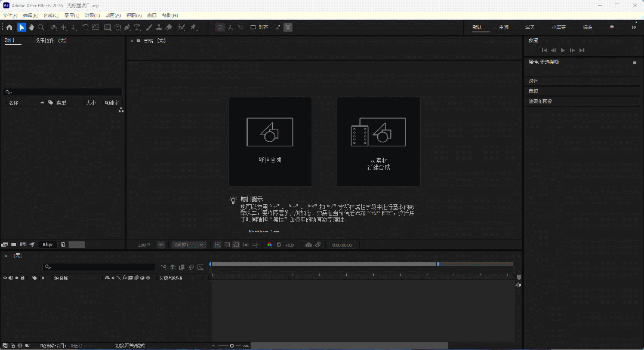Select the Selection arrow tool
The width and height of the screenshot is (644, 350).
click(x=21, y=27)
